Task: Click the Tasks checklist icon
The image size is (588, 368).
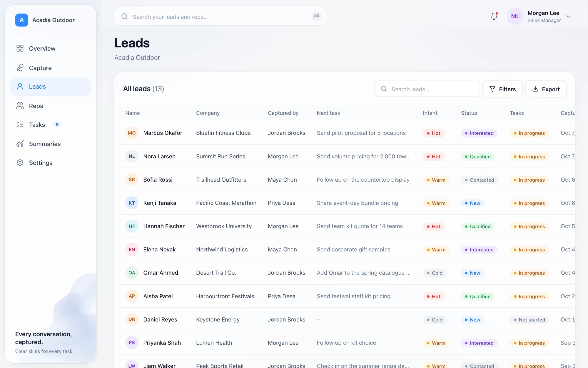Action: pos(20,125)
